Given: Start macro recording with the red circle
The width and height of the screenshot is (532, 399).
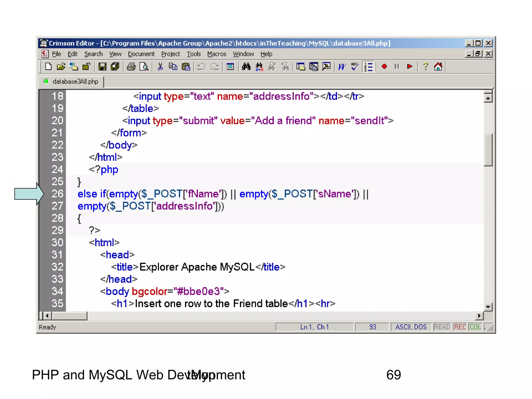Looking at the screenshot, I should pyautogui.click(x=384, y=67).
